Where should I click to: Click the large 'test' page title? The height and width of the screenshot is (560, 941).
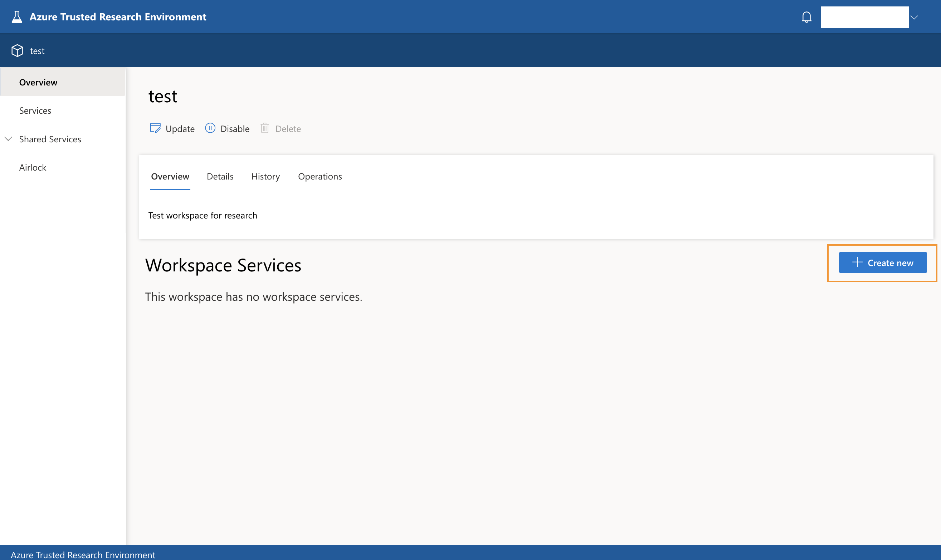tap(163, 96)
